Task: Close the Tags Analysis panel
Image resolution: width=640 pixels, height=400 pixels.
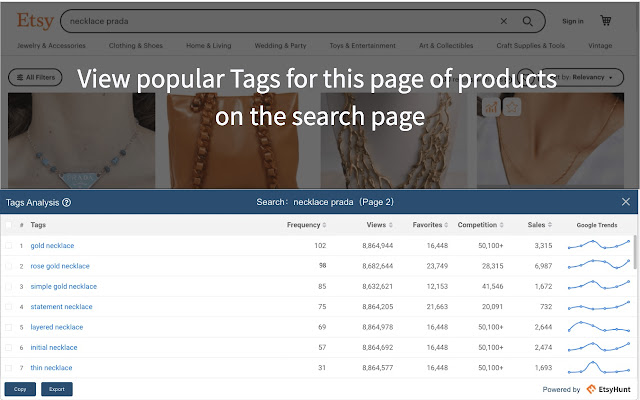Action: pyautogui.click(x=626, y=202)
